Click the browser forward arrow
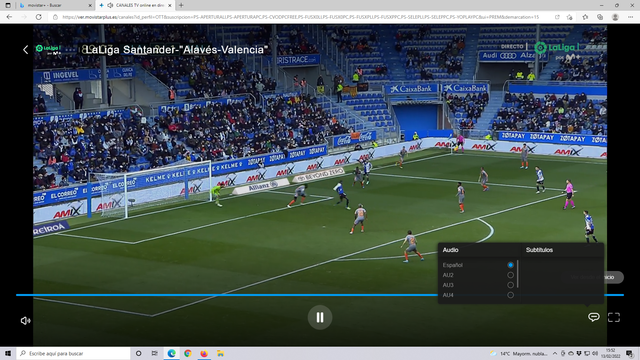 tap(24, 17)
